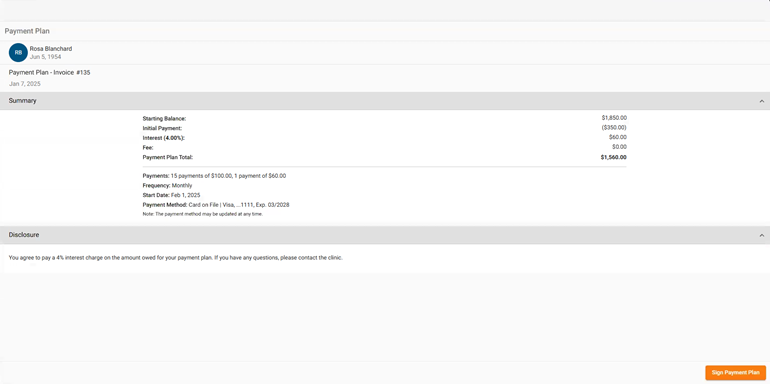The height and width of the screenshot is (384, 770).
Task: Click the Payment Plan page title
Action: pos(27,31)
